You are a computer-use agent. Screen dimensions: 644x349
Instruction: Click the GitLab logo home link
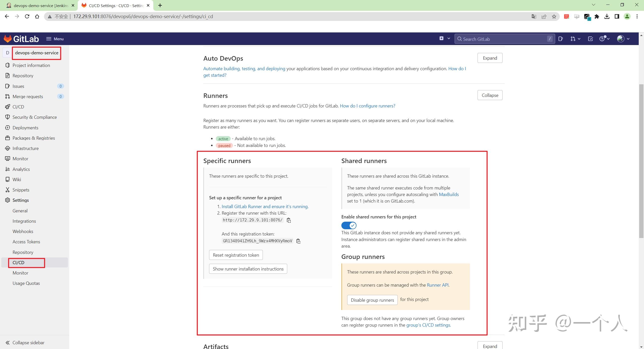21,39
